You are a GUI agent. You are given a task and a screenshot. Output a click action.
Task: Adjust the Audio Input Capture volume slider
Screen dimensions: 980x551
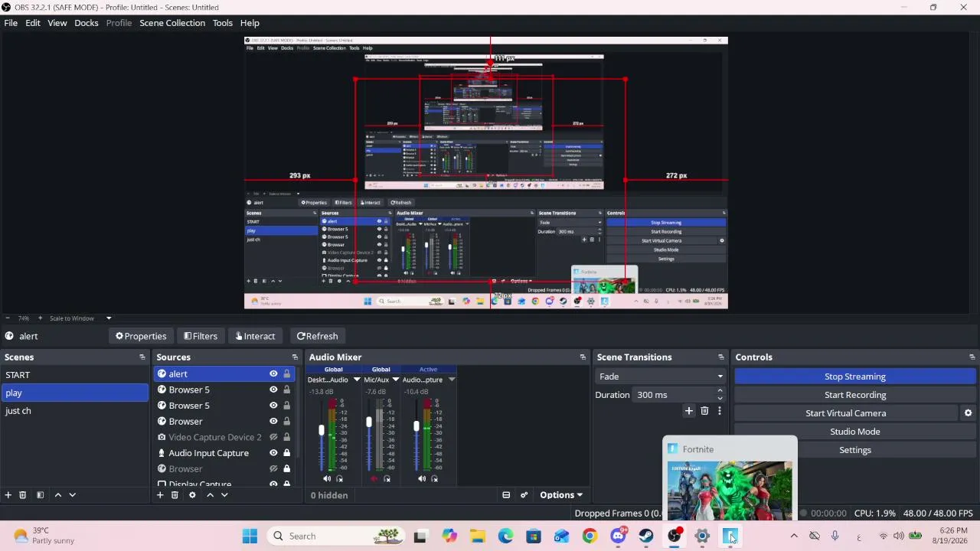[x=416, y=425]
